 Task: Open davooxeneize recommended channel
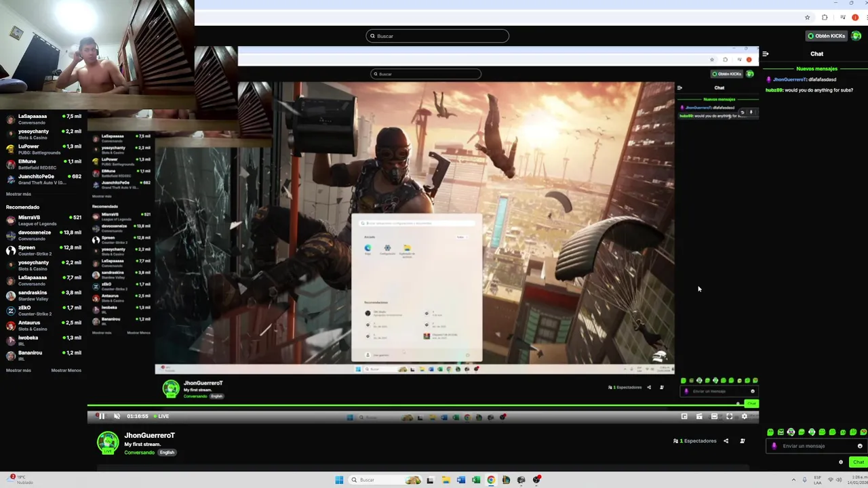43,235
